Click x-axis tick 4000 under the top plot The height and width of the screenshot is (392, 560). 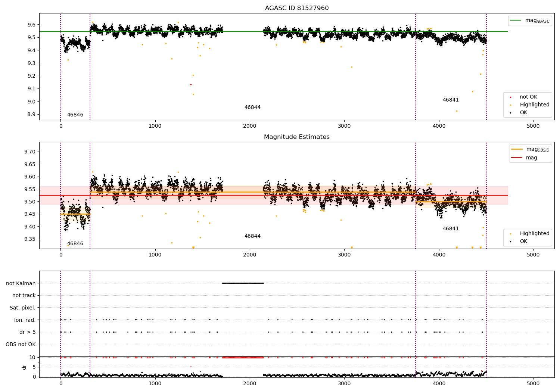[439, 126]
